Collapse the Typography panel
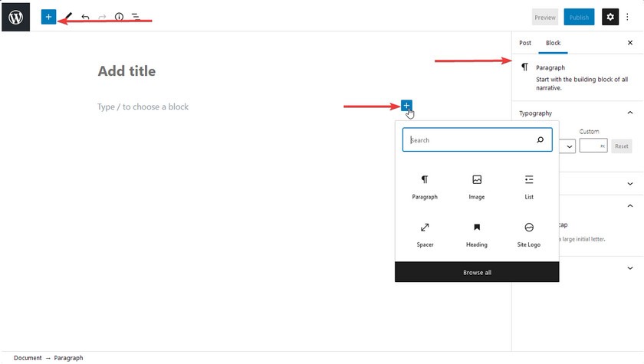Image resolution: width=644 pixels, height=364 pixels. pyautogui.click(x=630, y=113)
